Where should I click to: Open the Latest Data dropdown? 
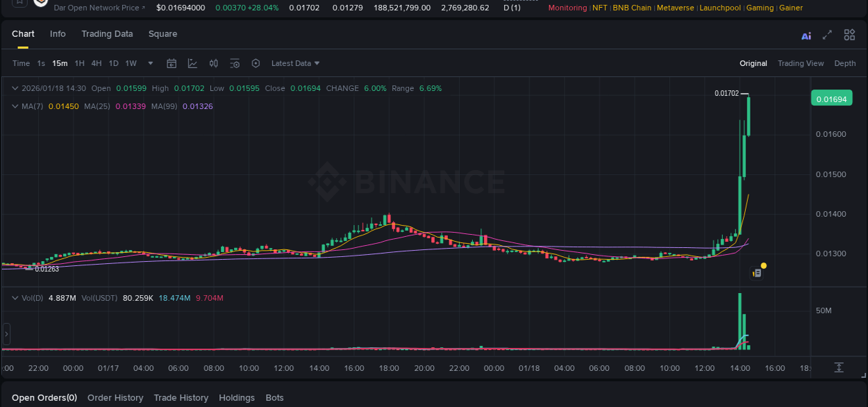(294, 63)
